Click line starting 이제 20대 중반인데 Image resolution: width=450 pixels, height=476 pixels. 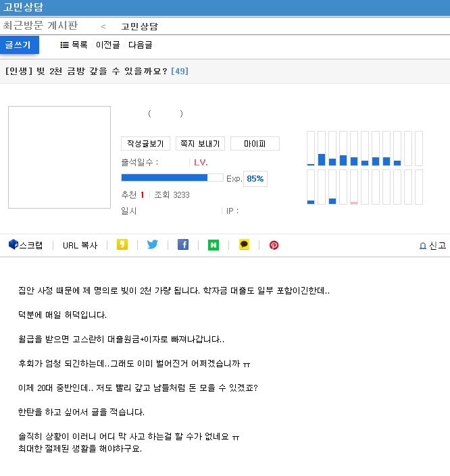click(138, 388)
